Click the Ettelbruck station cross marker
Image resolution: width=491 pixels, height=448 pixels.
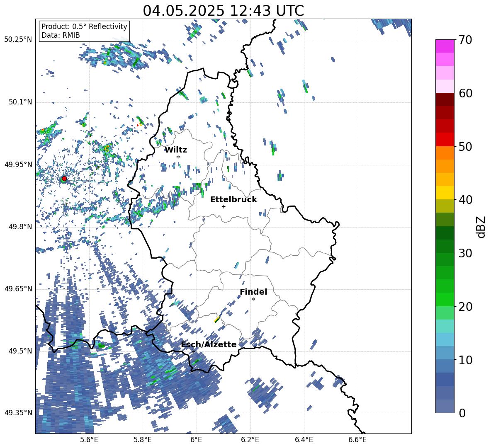coord(224,206)
